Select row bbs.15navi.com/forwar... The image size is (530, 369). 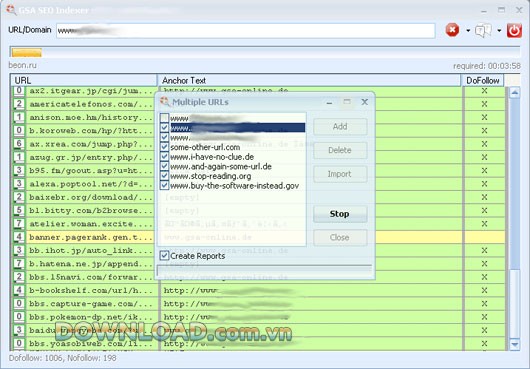[x=258, y=277]
